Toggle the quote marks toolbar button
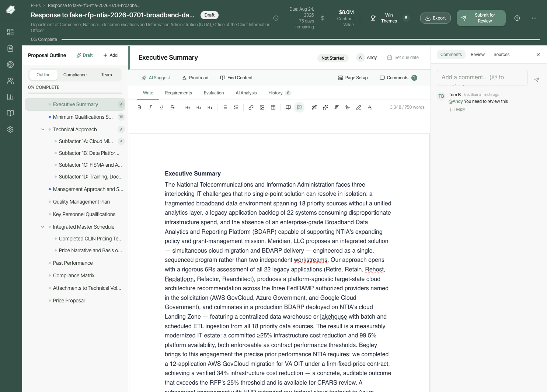The width and height of the screenshot is (547, 392). 299,107
